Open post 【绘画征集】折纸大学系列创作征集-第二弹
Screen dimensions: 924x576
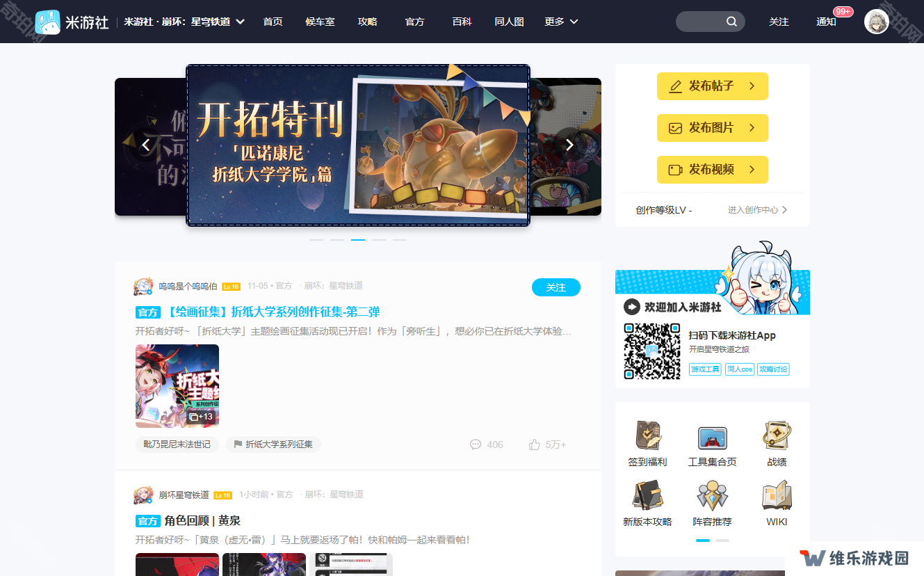[x=273, y=312]
